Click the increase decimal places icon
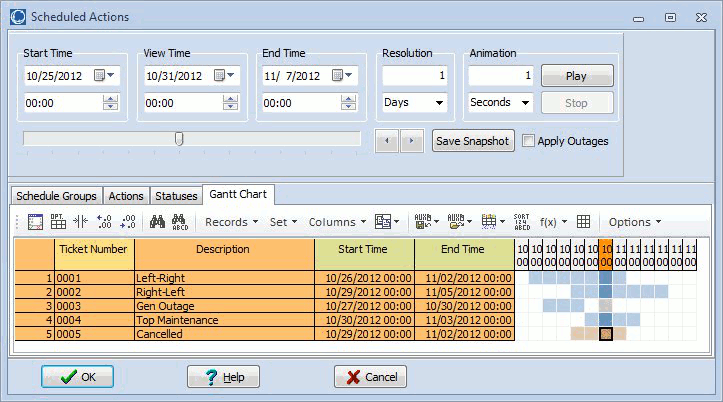Viewport: 723px width, 402px height. pyautogui.click(x=104, y=222)
